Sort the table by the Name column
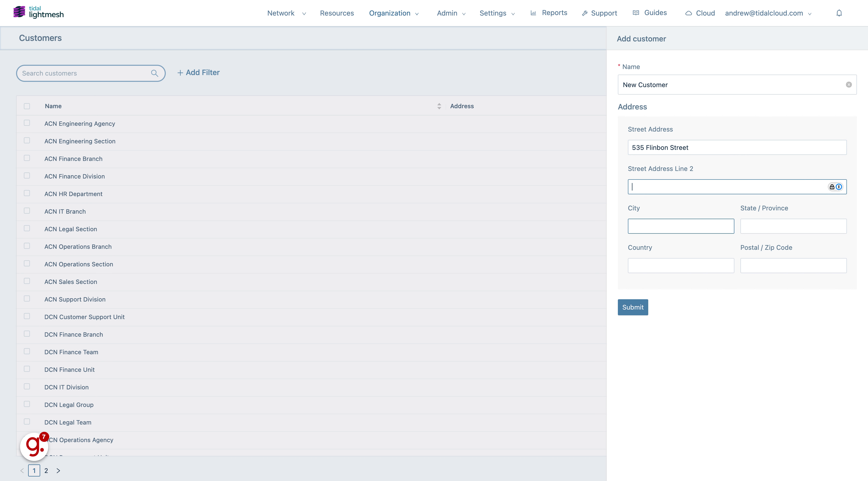The height and width of the screenshot is (481, 868). tap(439, 106)
